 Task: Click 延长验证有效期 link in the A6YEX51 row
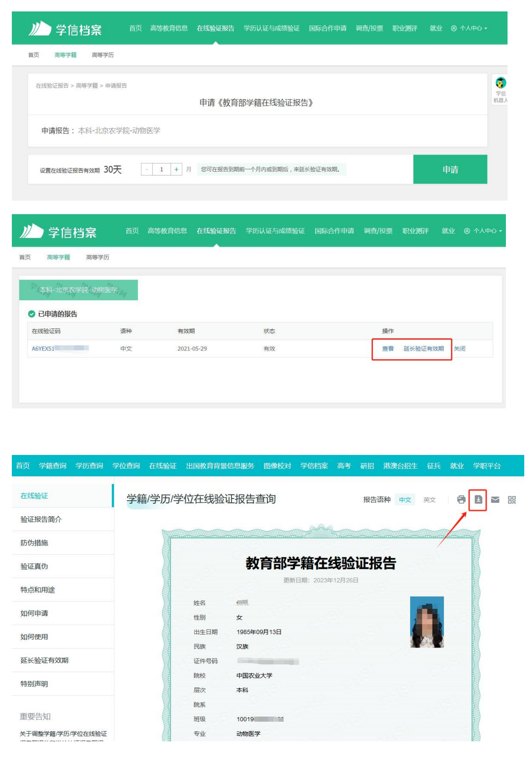[424, 348]
